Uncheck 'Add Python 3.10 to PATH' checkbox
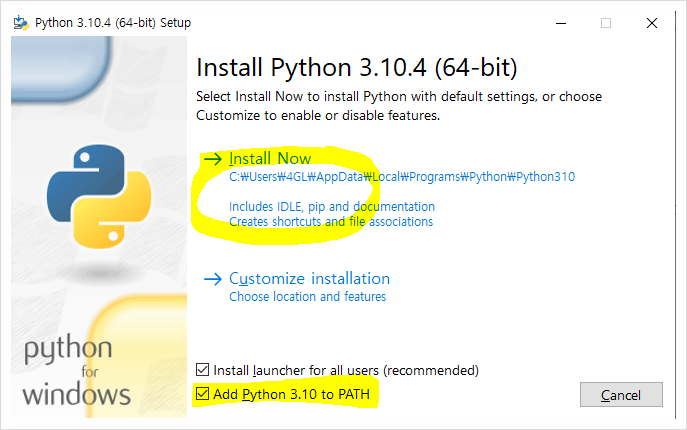687x430 pixels. coord(202,394)
